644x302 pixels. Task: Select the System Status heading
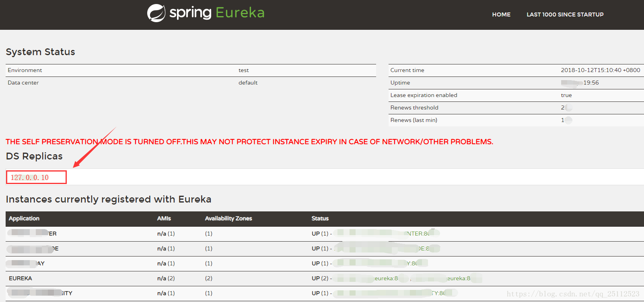click(x=40, y=52)
